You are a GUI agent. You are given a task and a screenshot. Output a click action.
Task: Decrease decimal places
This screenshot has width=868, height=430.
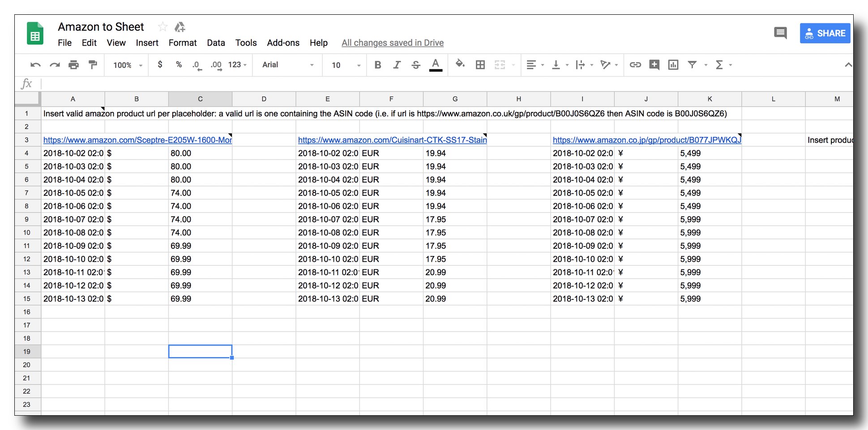[197, 65]
